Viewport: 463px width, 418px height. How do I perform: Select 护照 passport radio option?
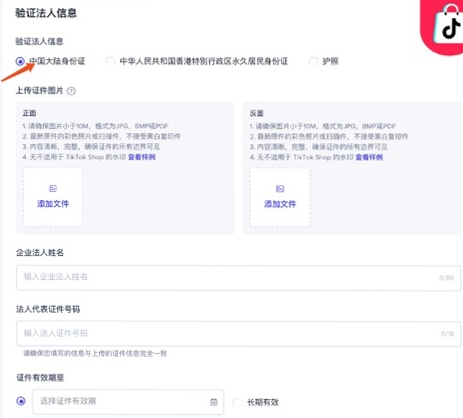[313, 61]
